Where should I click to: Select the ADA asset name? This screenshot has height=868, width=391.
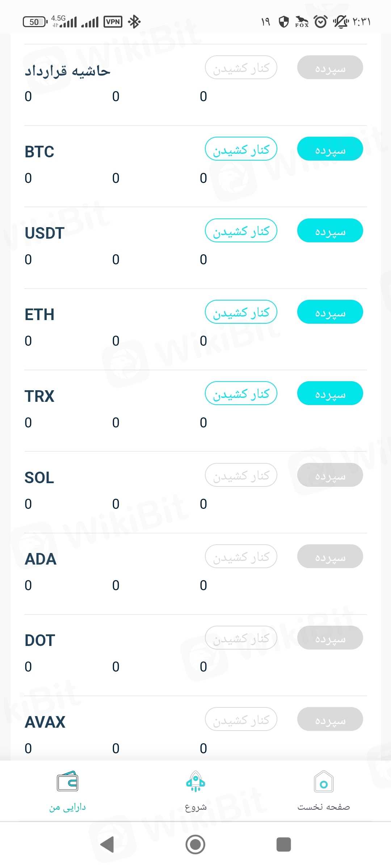41,559
